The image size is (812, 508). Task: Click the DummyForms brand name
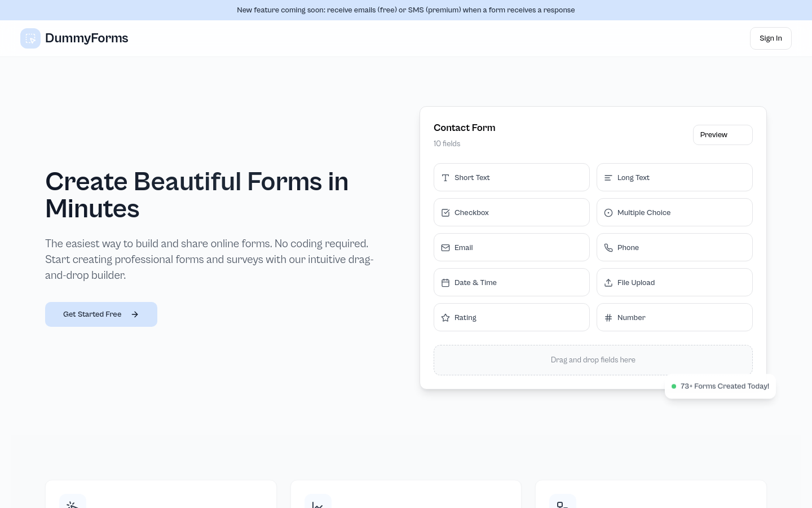87,38
